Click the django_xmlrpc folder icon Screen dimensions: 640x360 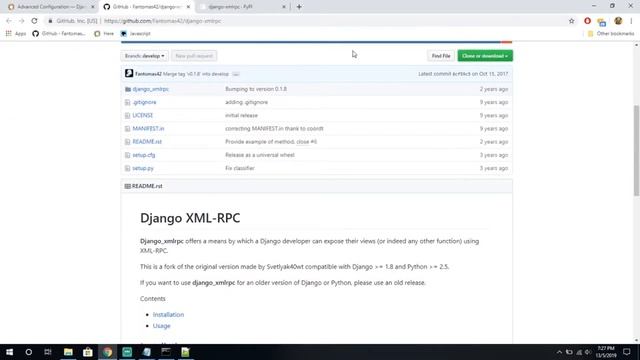[128, 89]
